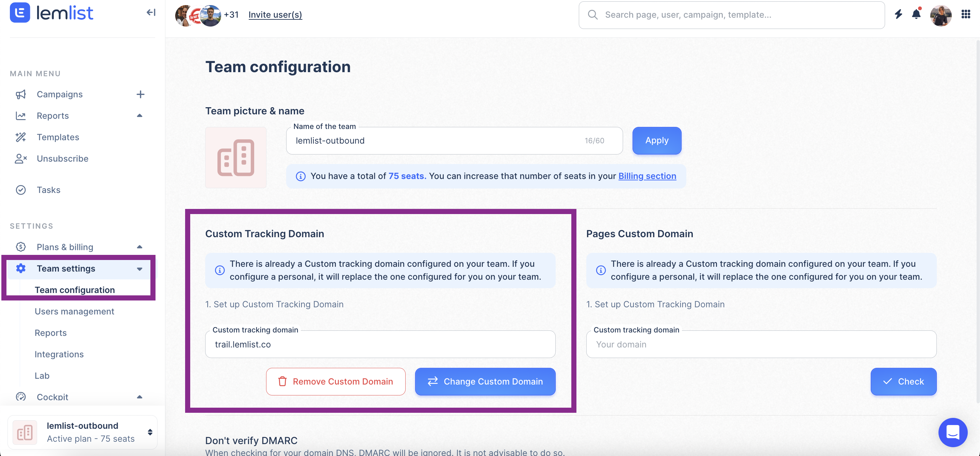Open the chat support bubble
980x456 pixels.
(x=953, y=432)
